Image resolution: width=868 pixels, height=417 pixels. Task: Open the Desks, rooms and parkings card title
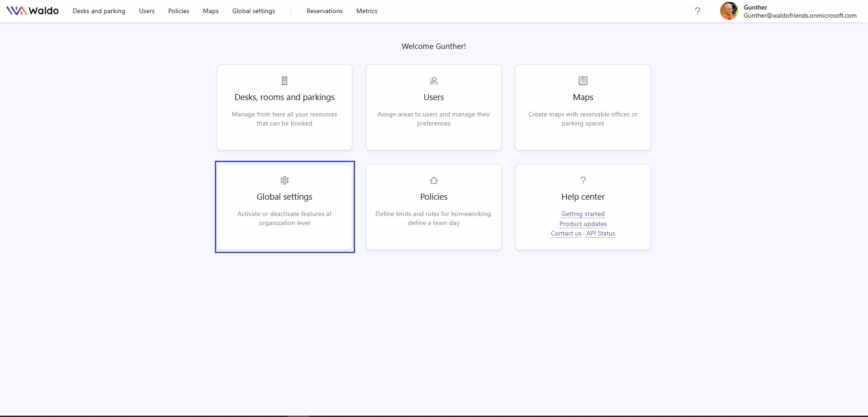click(x=285, y=97)
